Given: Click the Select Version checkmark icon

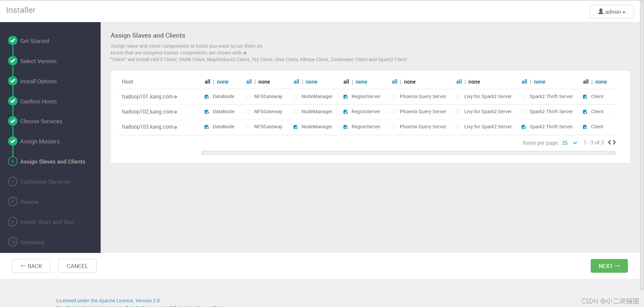Looking at the screenshot, I should tap(13, 61).
